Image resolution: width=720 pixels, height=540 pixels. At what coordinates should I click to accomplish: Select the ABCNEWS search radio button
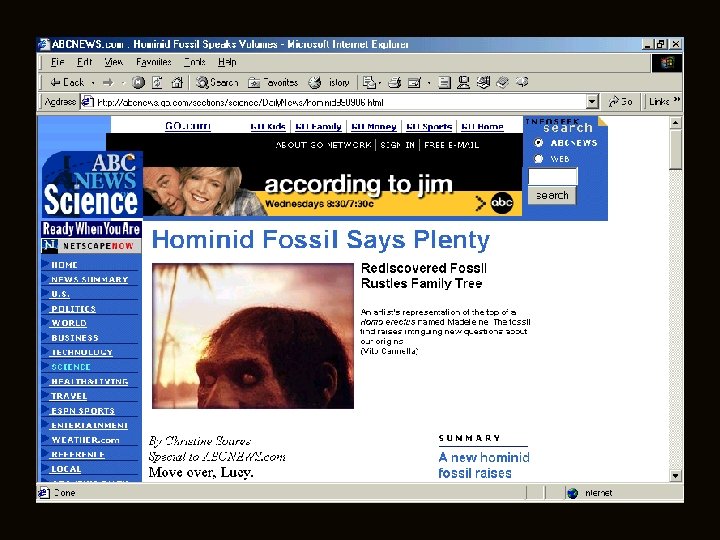point(539,143)
